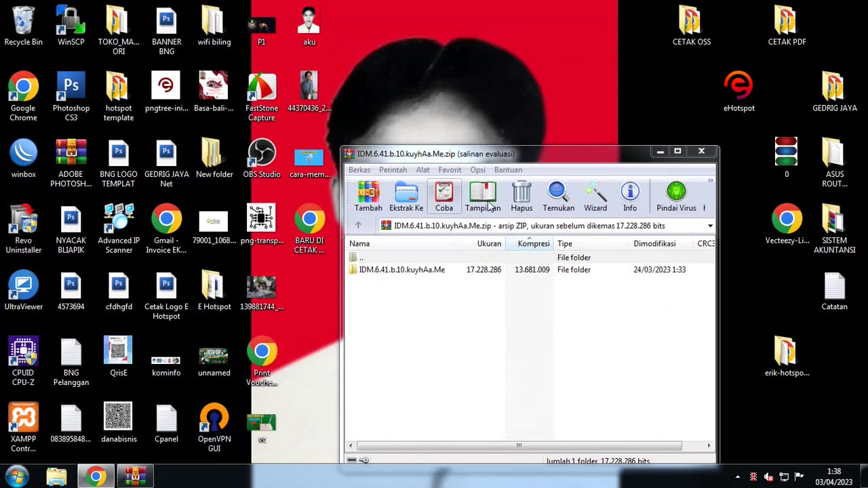This screenshot has width=868, height=488.
Task: Open the Alat menu
Action: (x=423, y=170)
